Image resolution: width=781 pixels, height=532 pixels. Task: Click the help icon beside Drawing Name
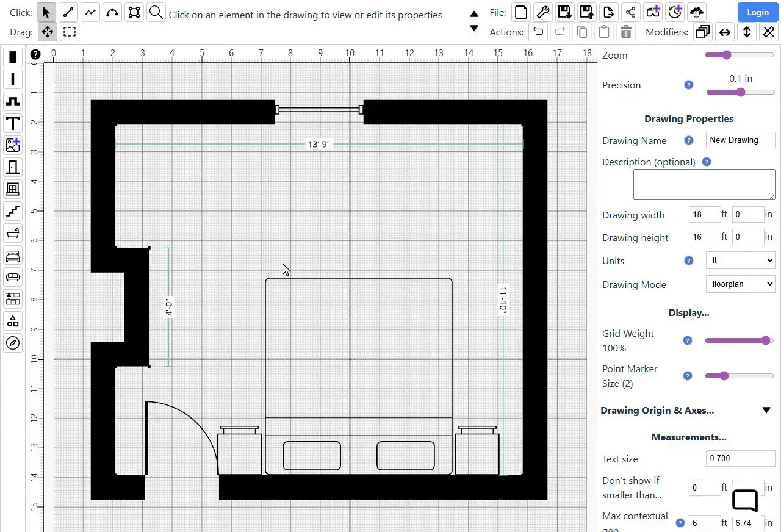(689, 140)
